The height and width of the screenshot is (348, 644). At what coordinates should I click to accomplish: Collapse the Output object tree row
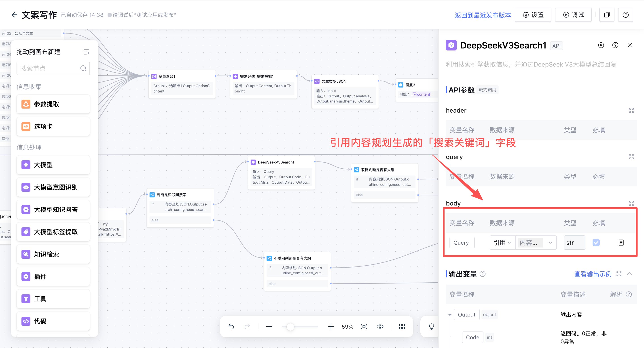[450, 314]
